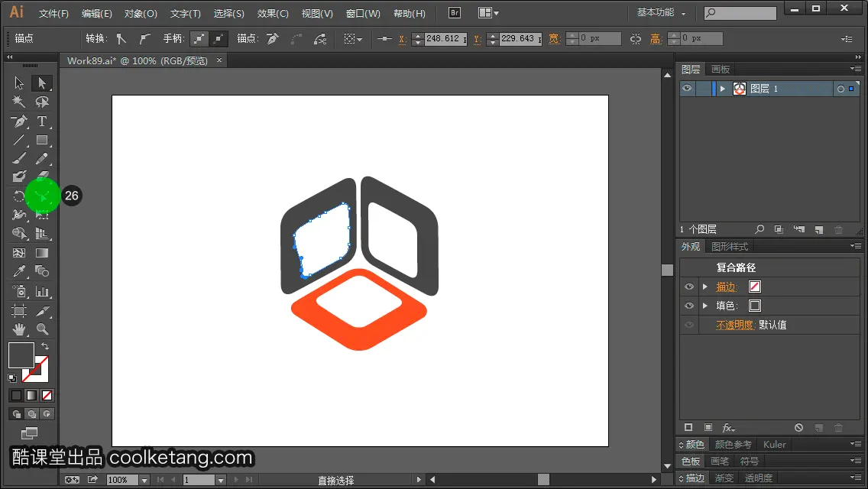Open the 对象(O) menu

[x=141, y=13]
